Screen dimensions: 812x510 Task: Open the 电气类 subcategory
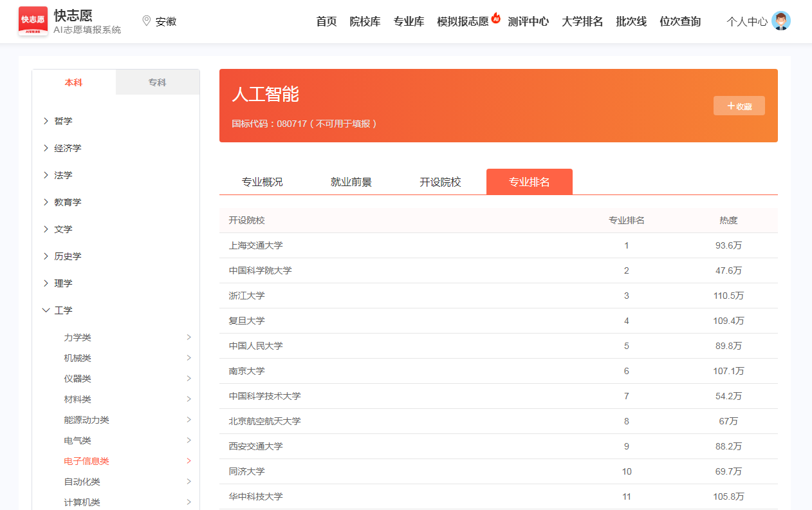(127, 440)
